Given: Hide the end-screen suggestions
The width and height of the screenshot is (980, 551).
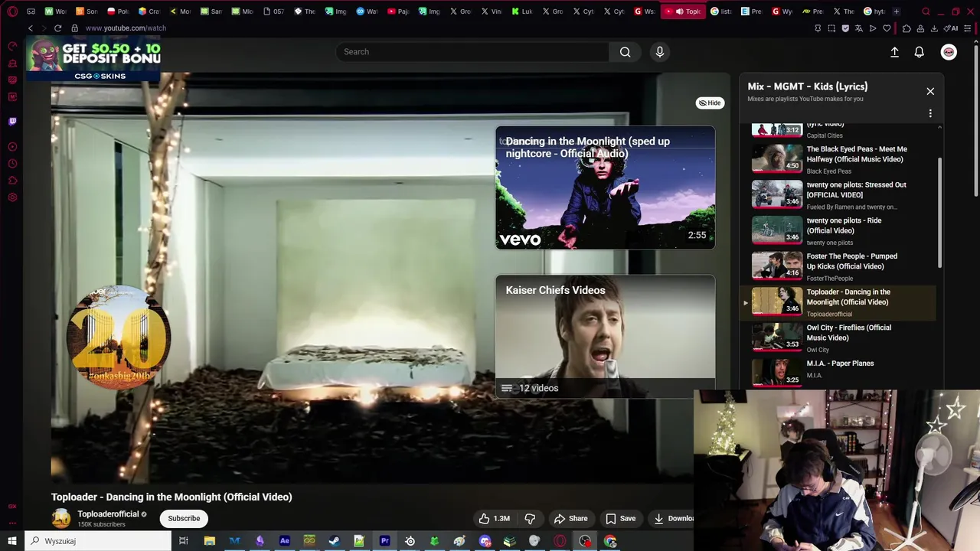Looking at the screenshot, I should coord(710,103).
